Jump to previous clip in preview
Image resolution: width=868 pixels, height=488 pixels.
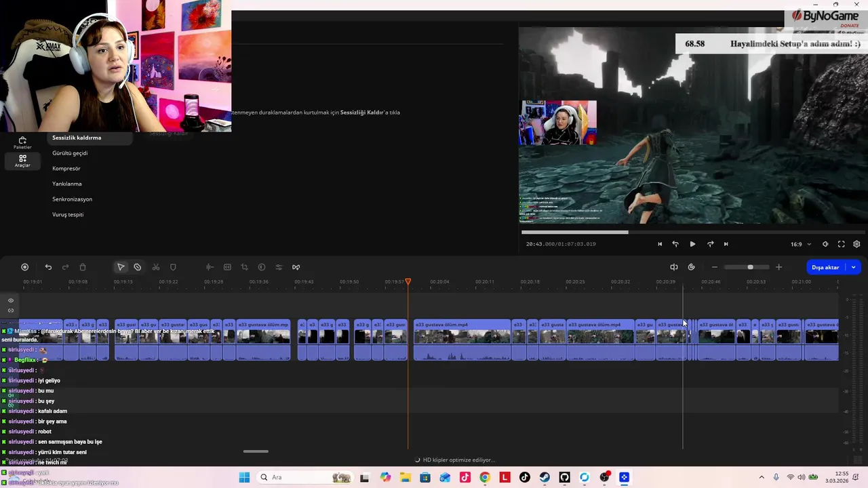(660, 244)
